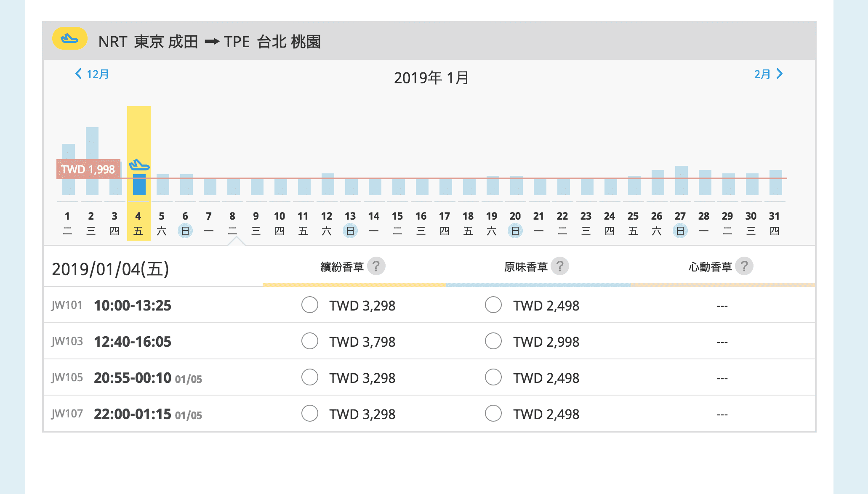
Task: Click the airplane marker above the selected bar
Action: [139, 165]
